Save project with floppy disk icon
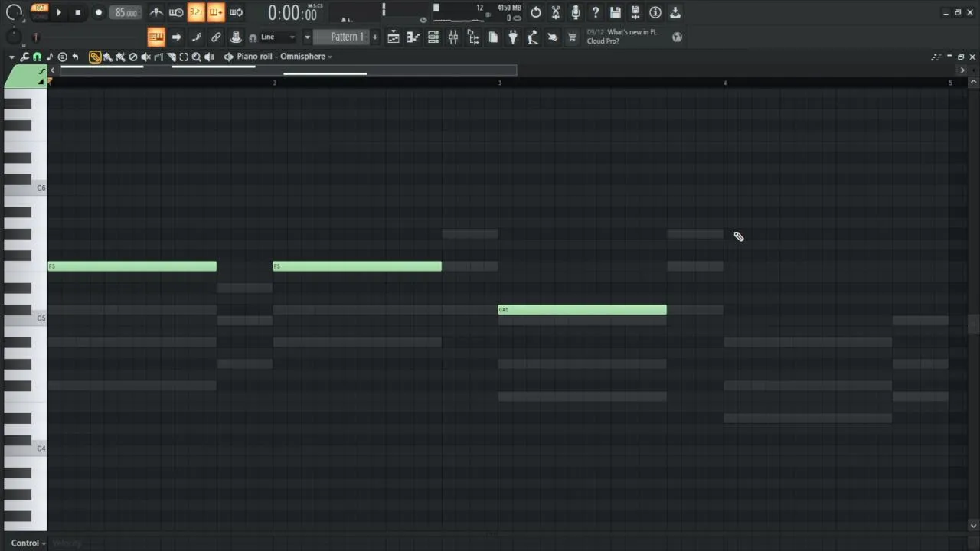Image resolution: width=980 pixels, height=551 pixels. 616,12
